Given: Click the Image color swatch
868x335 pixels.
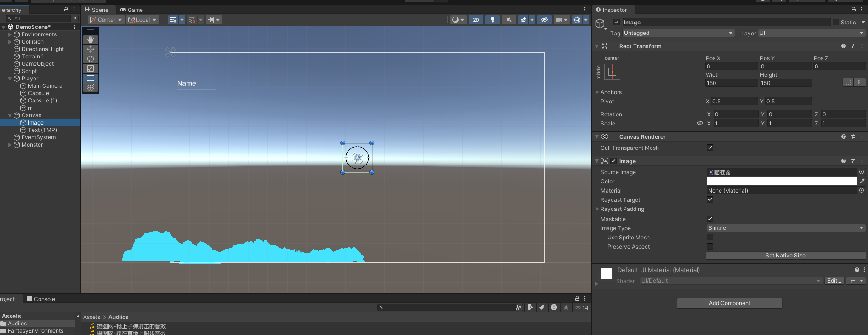Looking at the screenshot, I should (782, 181).
